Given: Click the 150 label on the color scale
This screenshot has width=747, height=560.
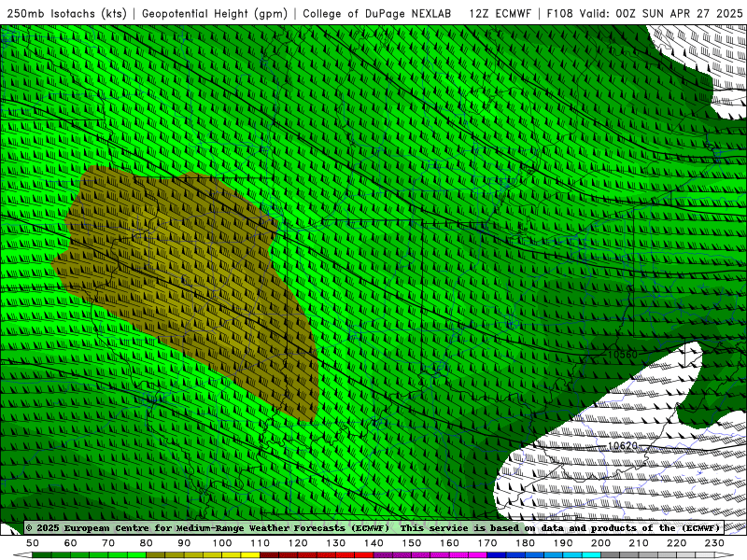Looking at the screenshot, I should (x=411, y=543).
